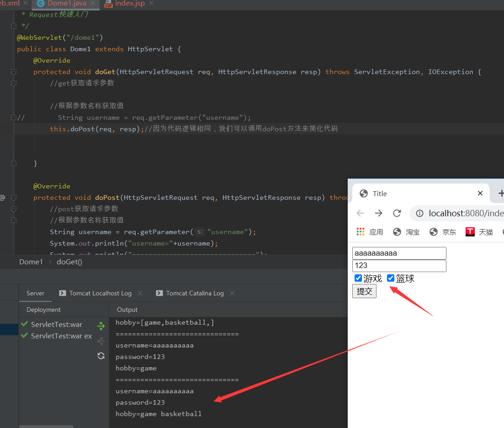Click the green deploy arrow icon
This screenshot has height=428, width=504.
pyautogui.click(x=101, y=326)
